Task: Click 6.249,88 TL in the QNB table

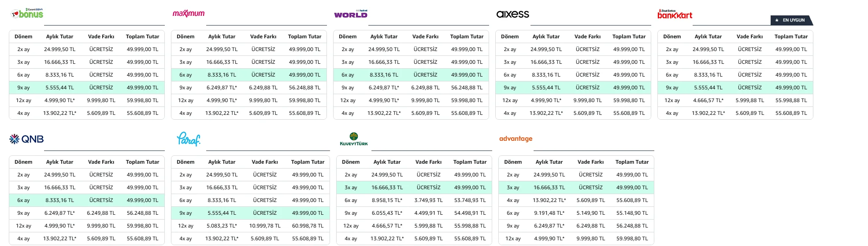Action: pos(101,213)
